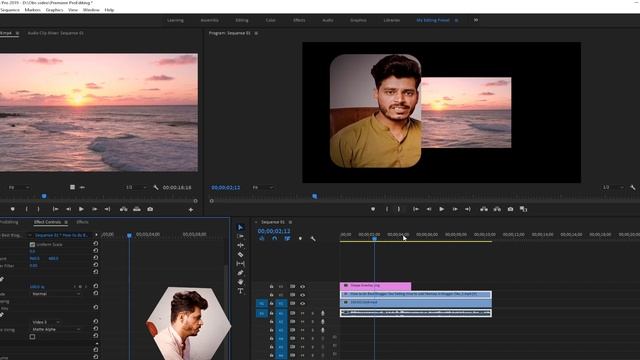640x360 pixels.
Task: Open Program monitor Fit zoom dropdown
Action: tap(263, 187)
